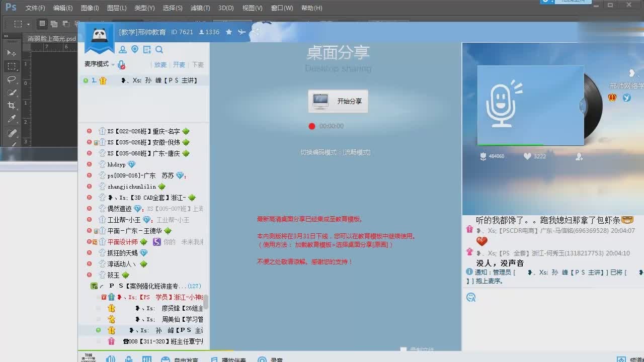
Task: Toggle the 录制文件 checkbox
Action: (403, 349)
